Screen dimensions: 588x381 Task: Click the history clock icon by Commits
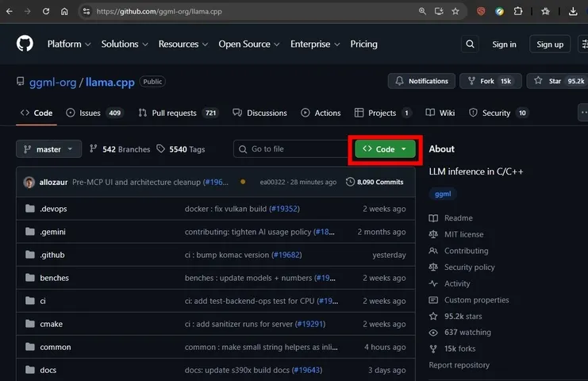pyautogui.click(x=350, y=182)
